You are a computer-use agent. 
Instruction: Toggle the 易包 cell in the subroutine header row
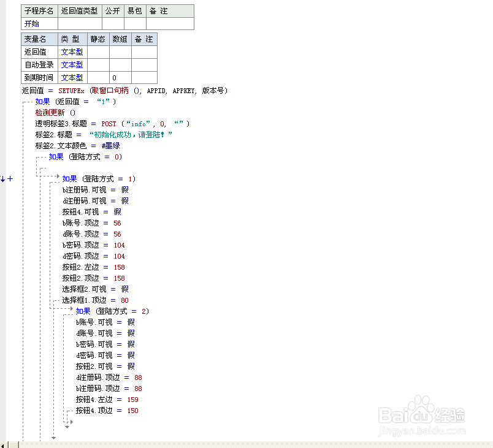[x=134, y=23]
